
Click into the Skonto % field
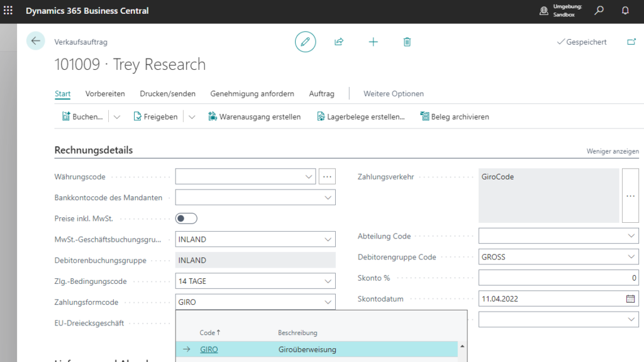pyautogui.click(x=558, y=278)
